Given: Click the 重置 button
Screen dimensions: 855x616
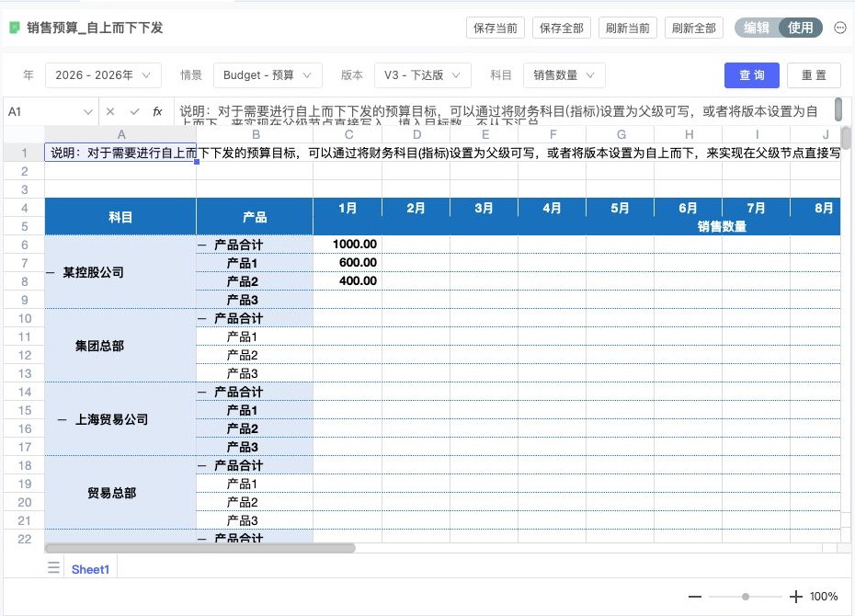Looking at the screenshot, I should (815, 75).
